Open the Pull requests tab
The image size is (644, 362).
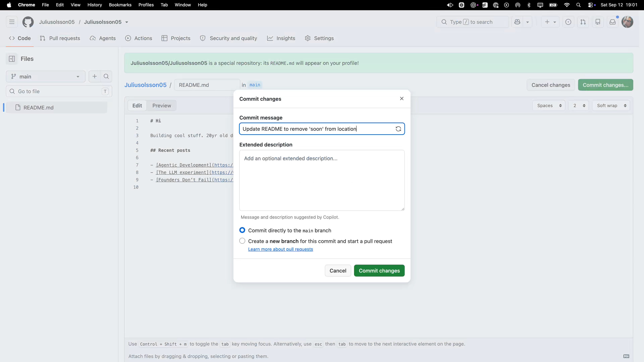click(x=60, y=38)
